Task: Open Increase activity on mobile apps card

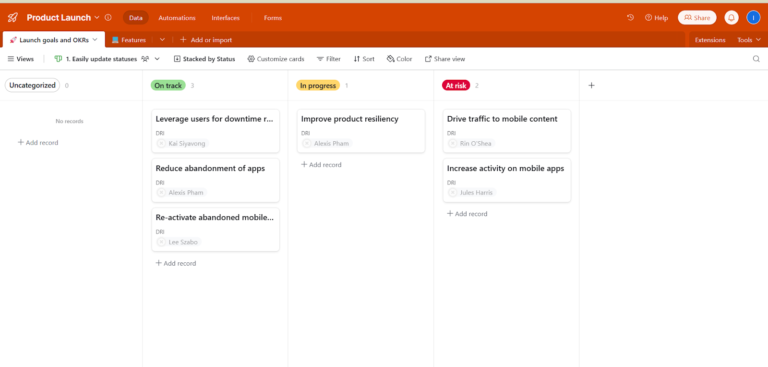Action: [x=507, y=180]
